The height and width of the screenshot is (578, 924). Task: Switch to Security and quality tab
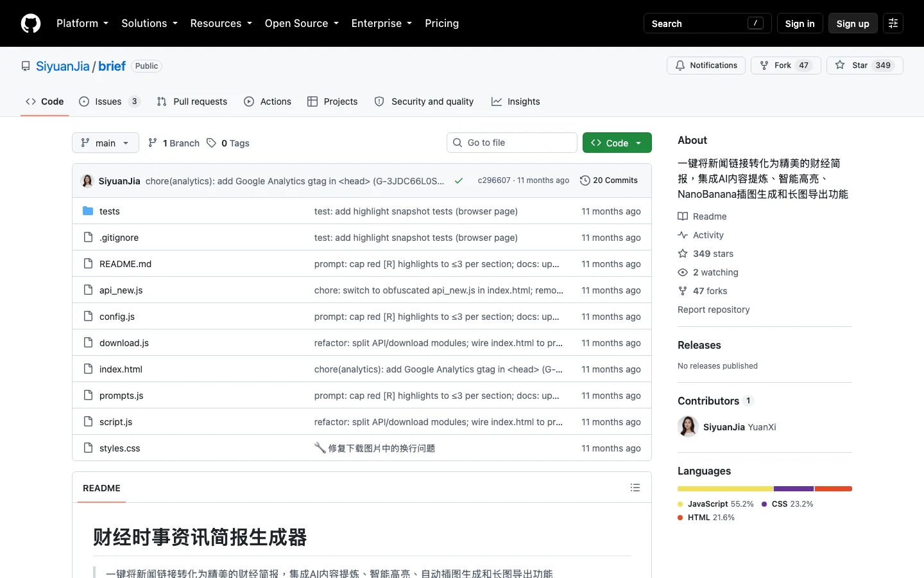pyautogui.click(x=424, y=101)
